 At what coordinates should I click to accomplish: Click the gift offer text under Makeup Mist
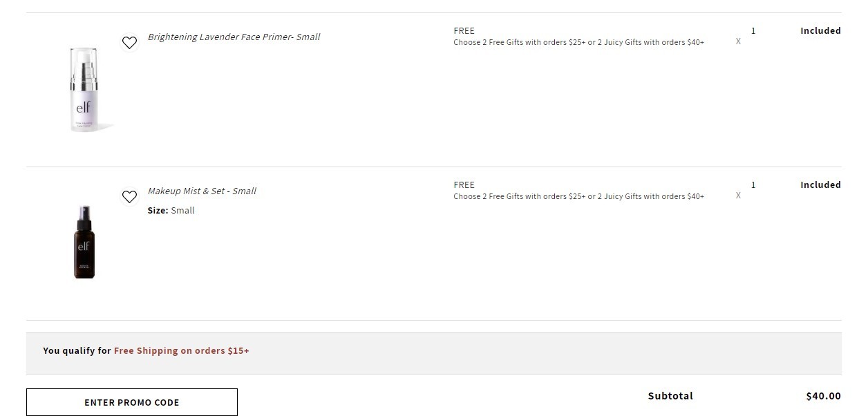[x=578, y=196]
